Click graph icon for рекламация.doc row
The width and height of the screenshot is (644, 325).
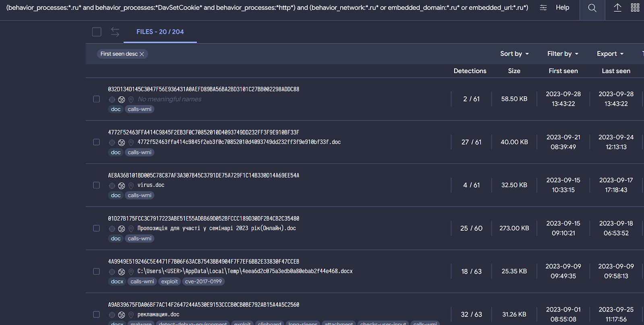pyautogui.click(x=122, y=315)
